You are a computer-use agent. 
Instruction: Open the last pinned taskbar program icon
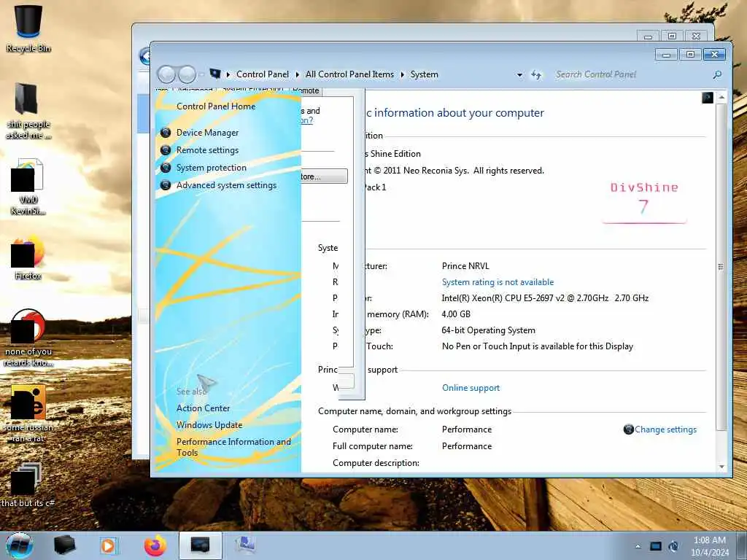(x=245, y=545)
